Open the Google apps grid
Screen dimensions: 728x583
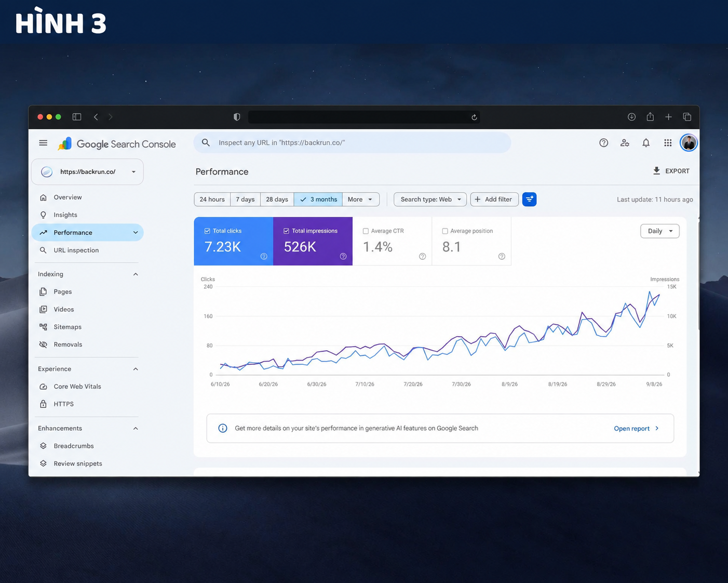click(x=668, y=143)
